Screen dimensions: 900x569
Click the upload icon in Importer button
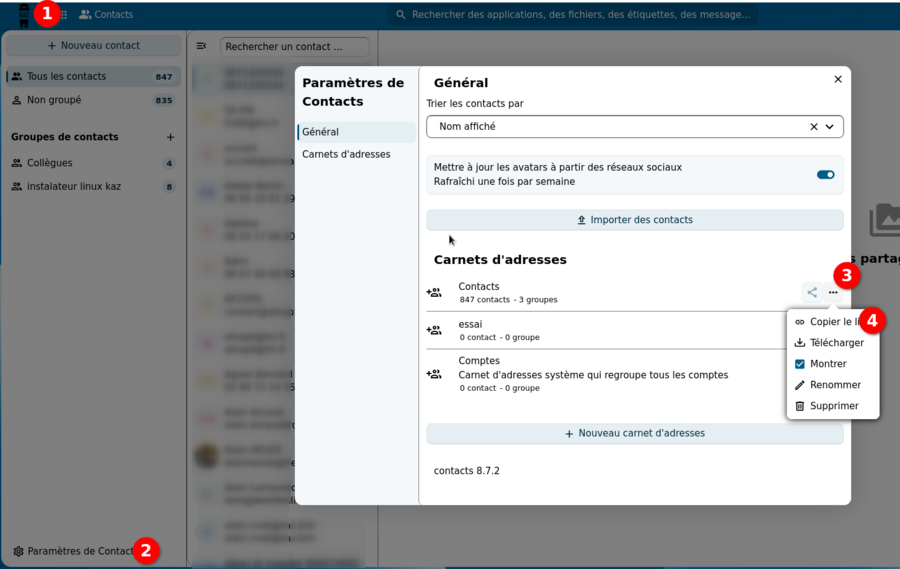(x=581, y=220)
